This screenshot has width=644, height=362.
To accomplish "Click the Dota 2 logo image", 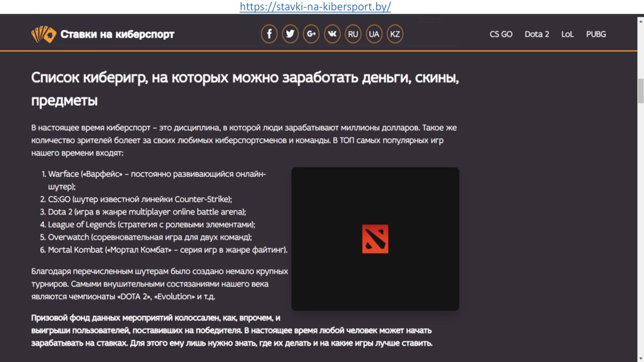I will [x=375, y=239].
